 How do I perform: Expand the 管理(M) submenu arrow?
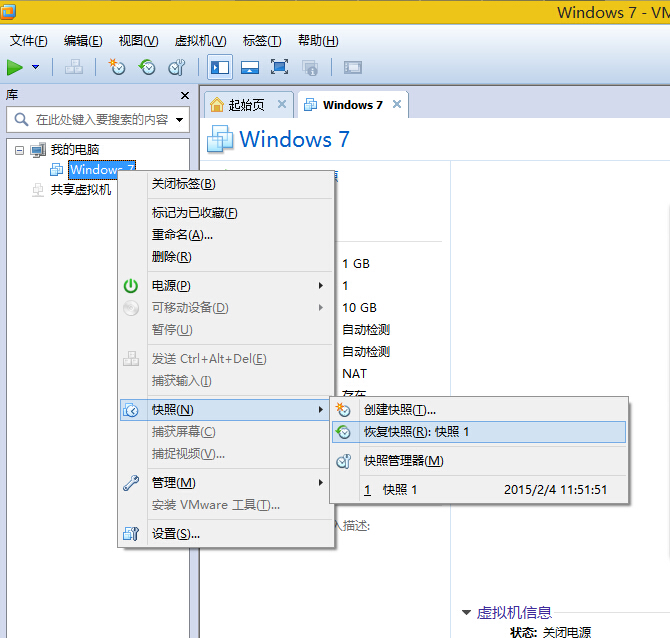pos(321,483)
